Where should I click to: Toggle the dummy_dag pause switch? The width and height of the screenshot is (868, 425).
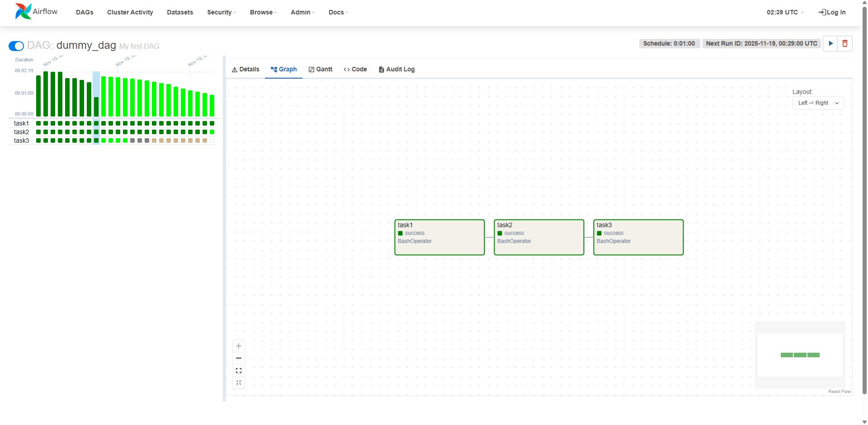click(x=16, y=46)
